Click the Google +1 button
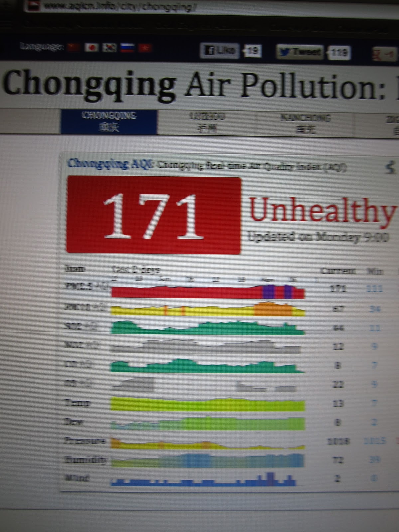This screenshot has width=399, height=532. 385,54
